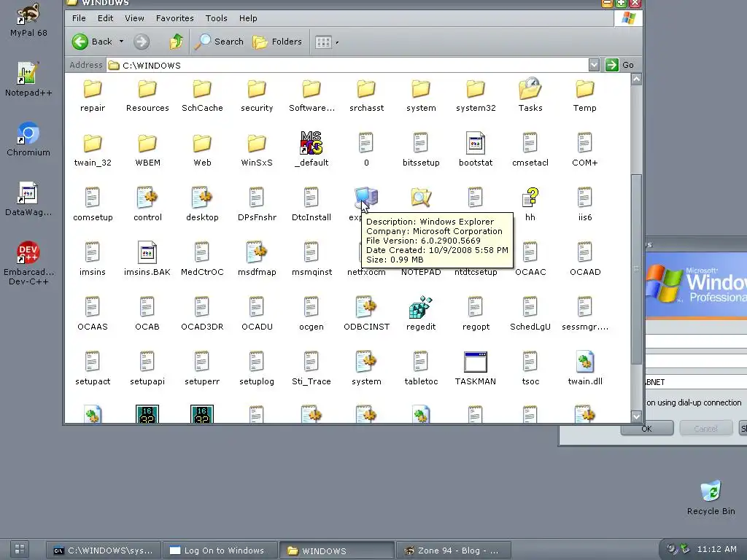Click the Search toolbar button
The image size is (747, 560).
coord(219,42)
